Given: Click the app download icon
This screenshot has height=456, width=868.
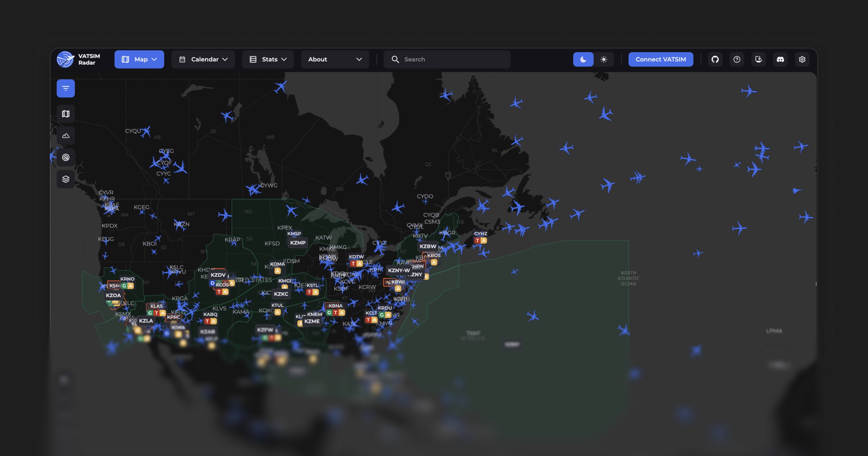Looking at the screenshot, I should pos(759,59).
